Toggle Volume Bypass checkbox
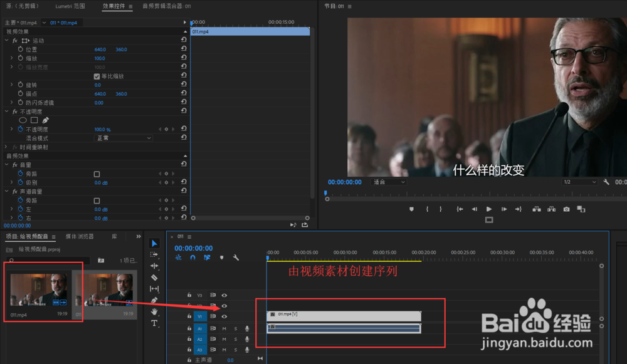Viewport: 627px width, 364px height. click(x=97, y=174)
